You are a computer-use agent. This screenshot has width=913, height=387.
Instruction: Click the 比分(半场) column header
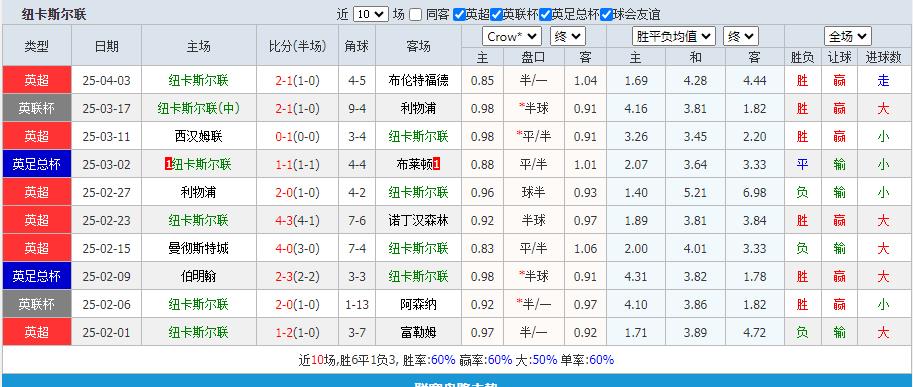298,46
